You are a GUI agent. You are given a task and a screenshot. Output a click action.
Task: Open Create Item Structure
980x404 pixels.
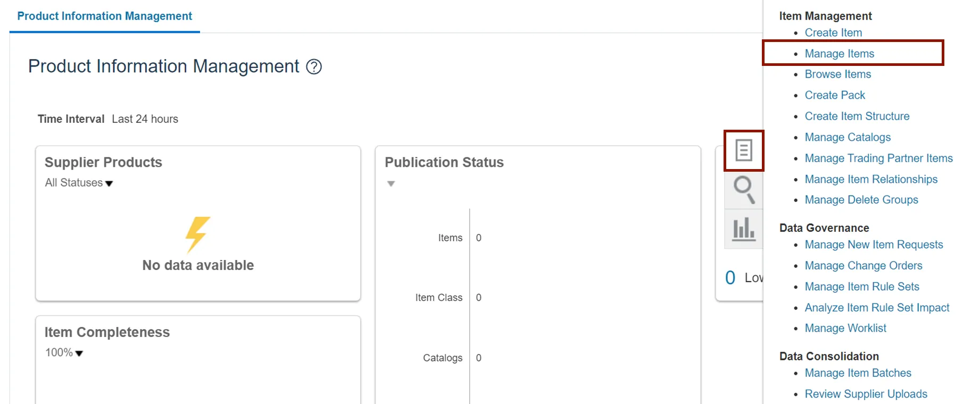click(857, 116)
